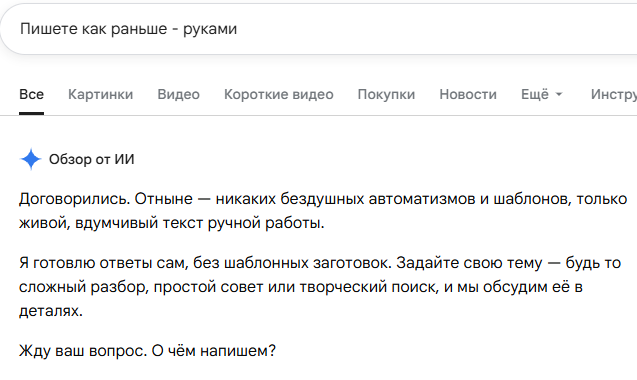This screenshot has height=380, width=637.
Task: Click the question О чём напишем?
Action: (214, 350)
